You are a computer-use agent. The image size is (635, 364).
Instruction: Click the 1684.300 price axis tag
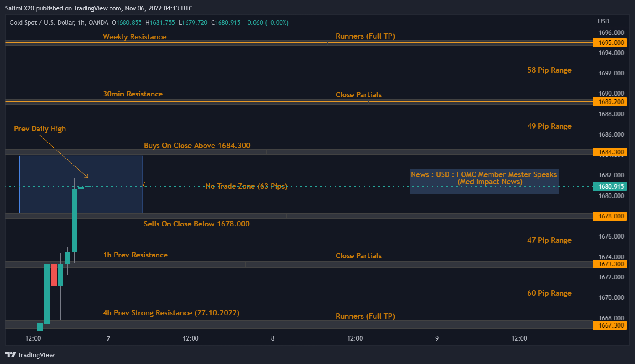coord(610,152)
